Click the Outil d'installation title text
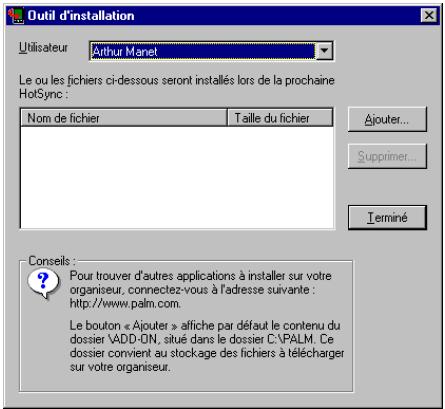This screenshot has height=409, width=445. (x=81, y=16)
